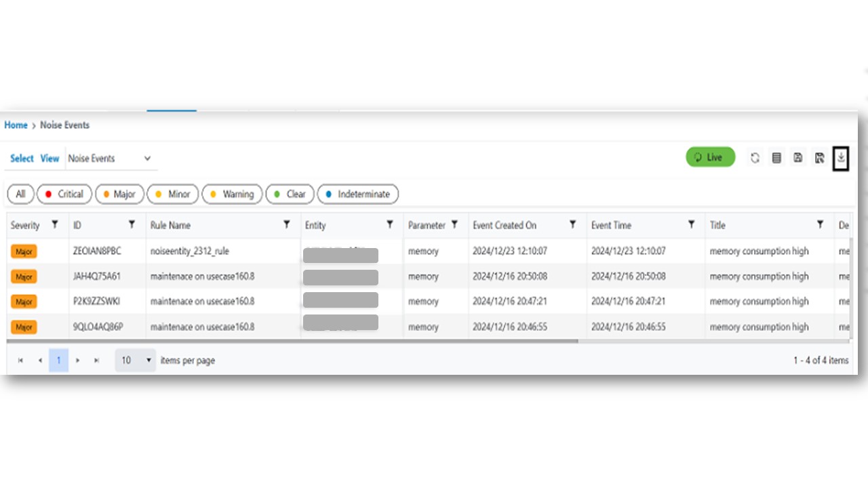Screen dimensions: 868x488
Task: Filter events by Warning severity
Action: point(232,194)
